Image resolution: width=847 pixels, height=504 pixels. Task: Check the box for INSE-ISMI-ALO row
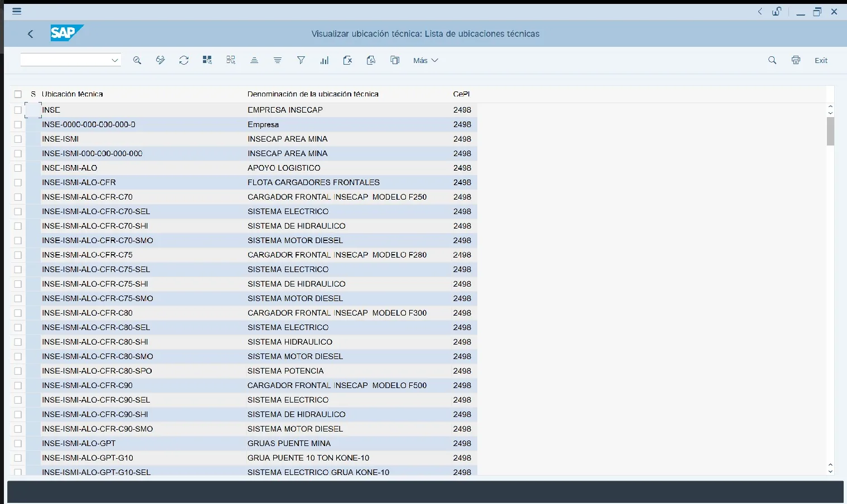18,168
